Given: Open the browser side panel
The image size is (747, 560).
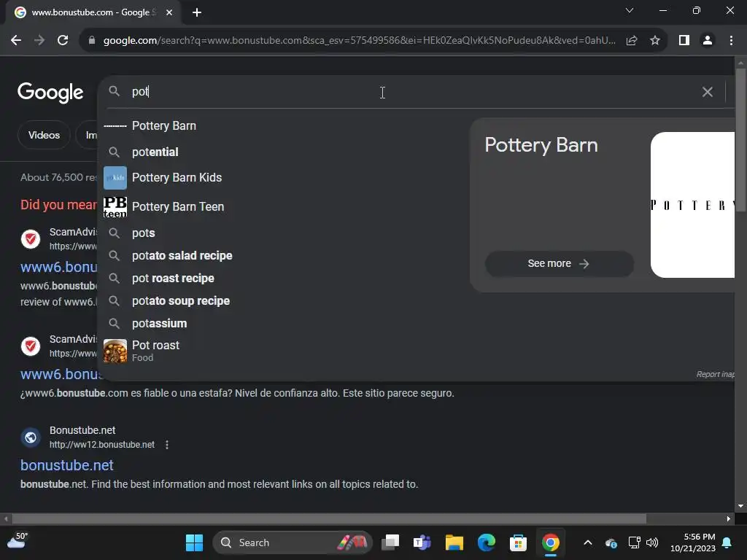Looking at the screenshot, I should tap(684, 41).
